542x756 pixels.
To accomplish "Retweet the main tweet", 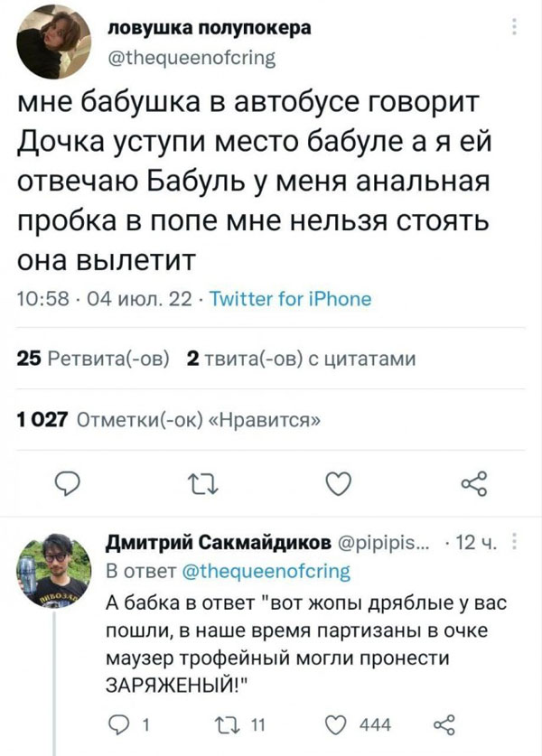I will click(x=202, y=483).
